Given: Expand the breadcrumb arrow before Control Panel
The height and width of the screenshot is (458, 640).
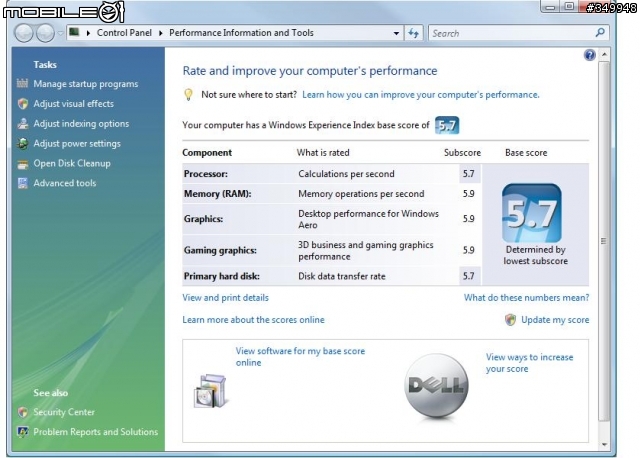Looking at the screenshot, I should [88, 33].
